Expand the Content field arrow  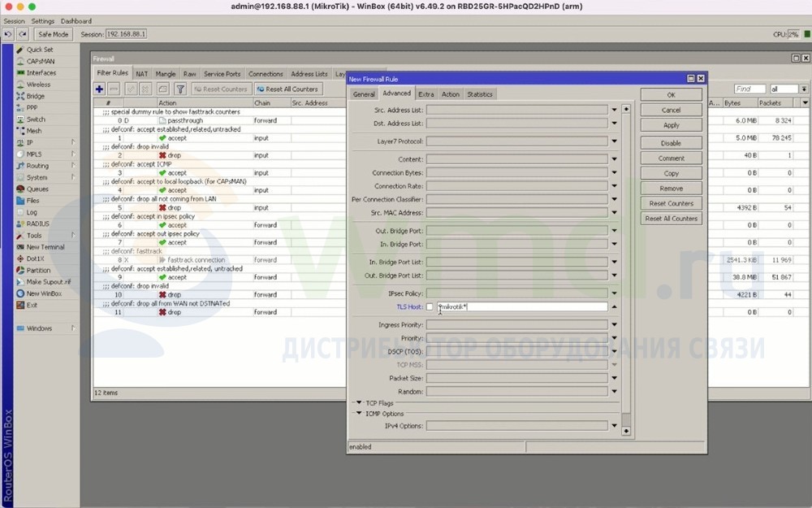(614, 159)
